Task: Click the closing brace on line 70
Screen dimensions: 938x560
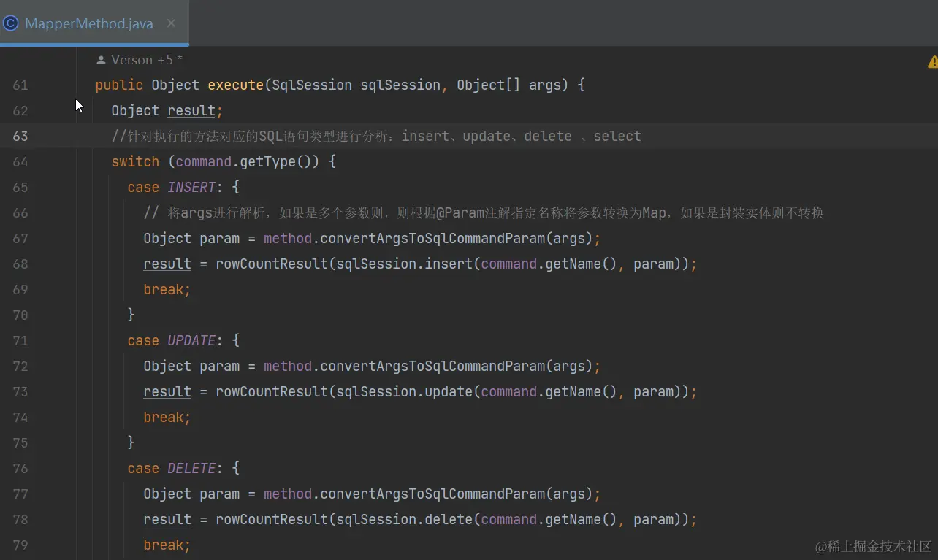Action: point(131,315)
